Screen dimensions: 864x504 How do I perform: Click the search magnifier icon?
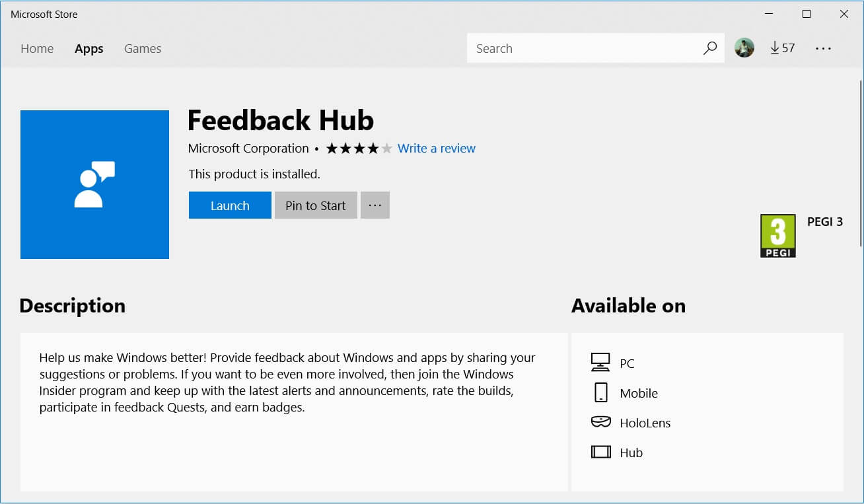click(x=710, y=48)
